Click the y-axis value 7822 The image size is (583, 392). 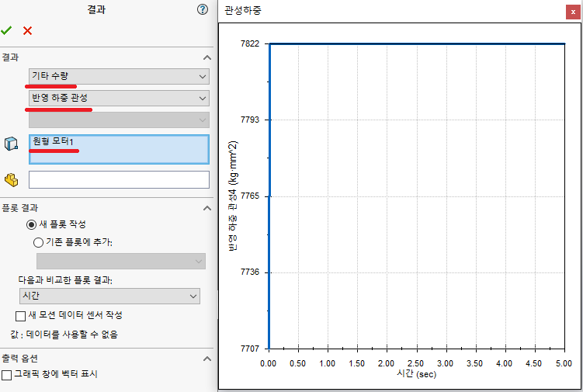[250, 44]
